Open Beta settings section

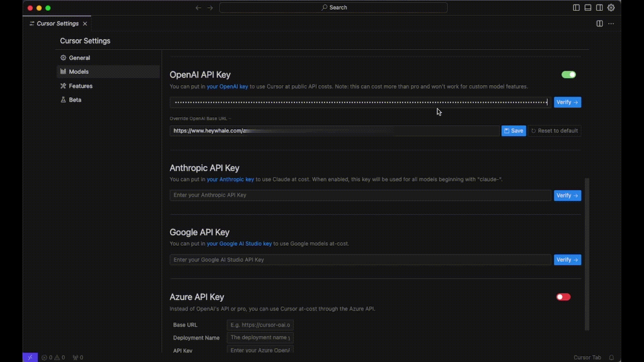pyautogui.click(x=108, y=100)
